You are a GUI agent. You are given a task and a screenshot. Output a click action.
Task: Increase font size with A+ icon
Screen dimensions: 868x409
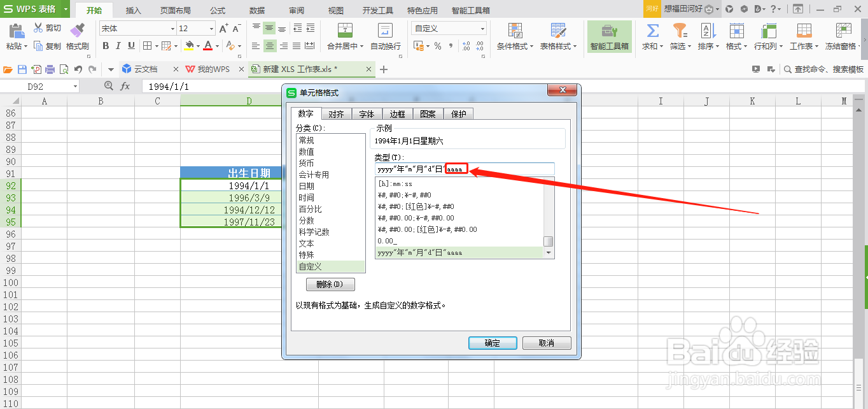tap(223, 29)
